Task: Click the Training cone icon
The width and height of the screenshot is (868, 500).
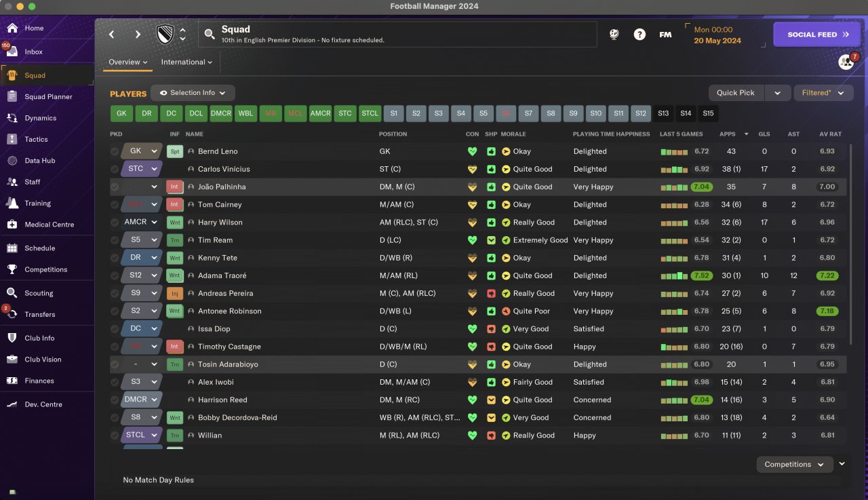Action: click(x=12, y=203)
